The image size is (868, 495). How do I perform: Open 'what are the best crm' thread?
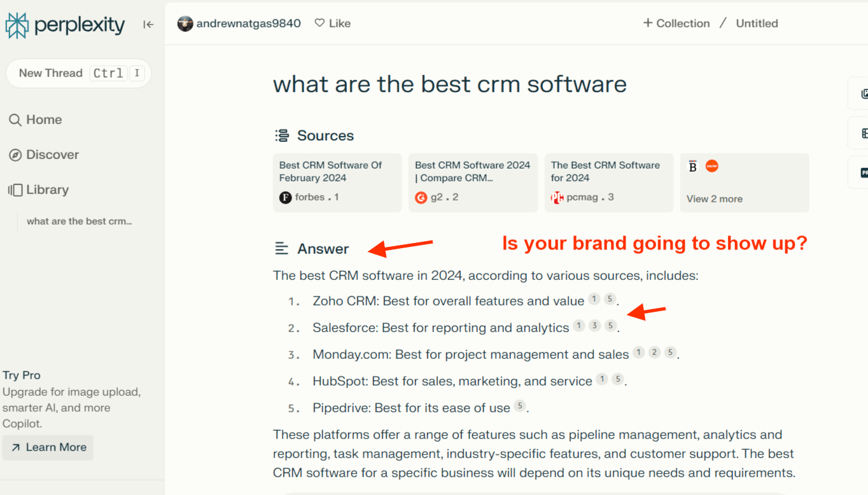pos(79,221)
